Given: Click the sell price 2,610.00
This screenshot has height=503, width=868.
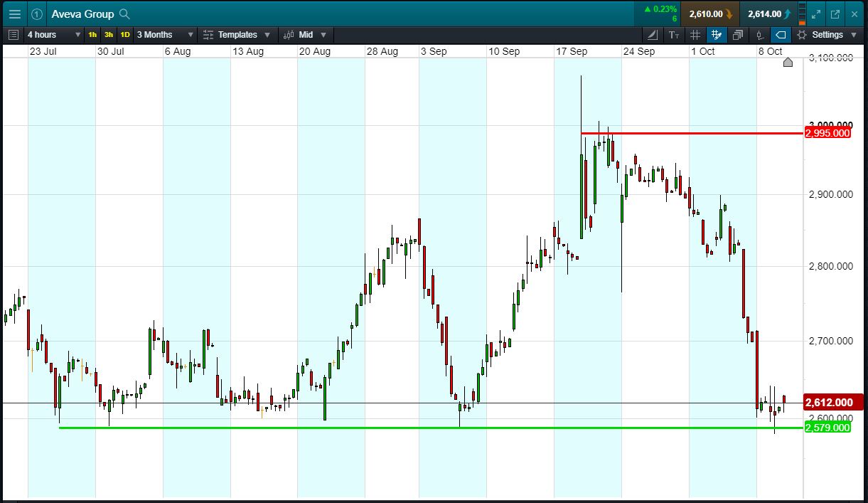Looking at the screenshot, I should (709, 14).
